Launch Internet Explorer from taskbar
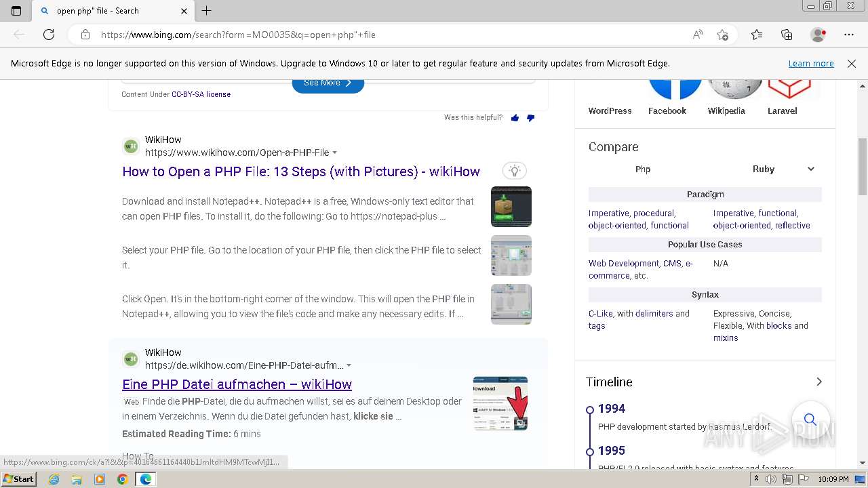The width and height of the screenshot is (868, 488). point(54,479)
